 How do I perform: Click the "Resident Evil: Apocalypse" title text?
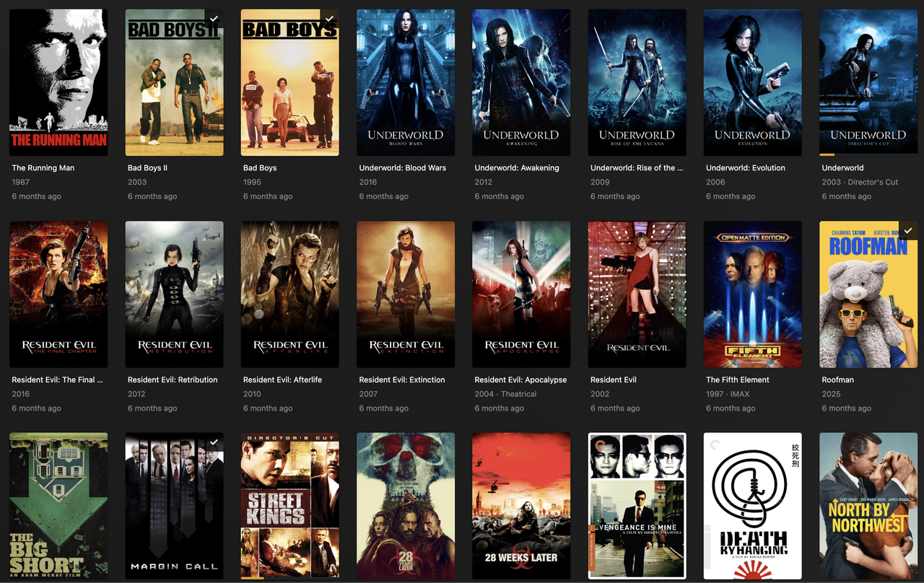coord(520,380)
